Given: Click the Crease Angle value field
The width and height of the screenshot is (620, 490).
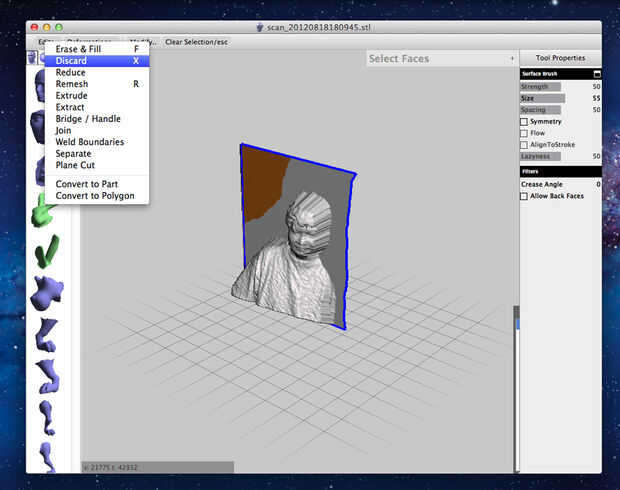Looking at the screenshot, I should pyautogui.click(x=598, y=184).
